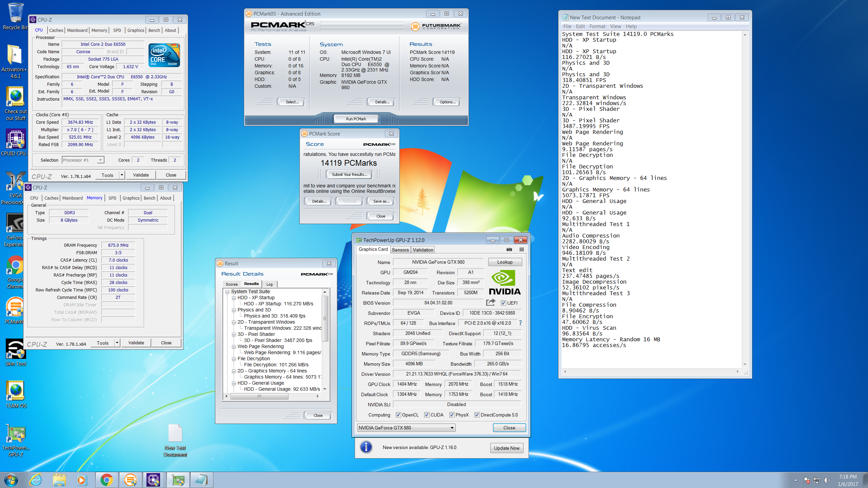
Task: Click the Notepad scroll-down arrow
Action: [x=745, y=364]
